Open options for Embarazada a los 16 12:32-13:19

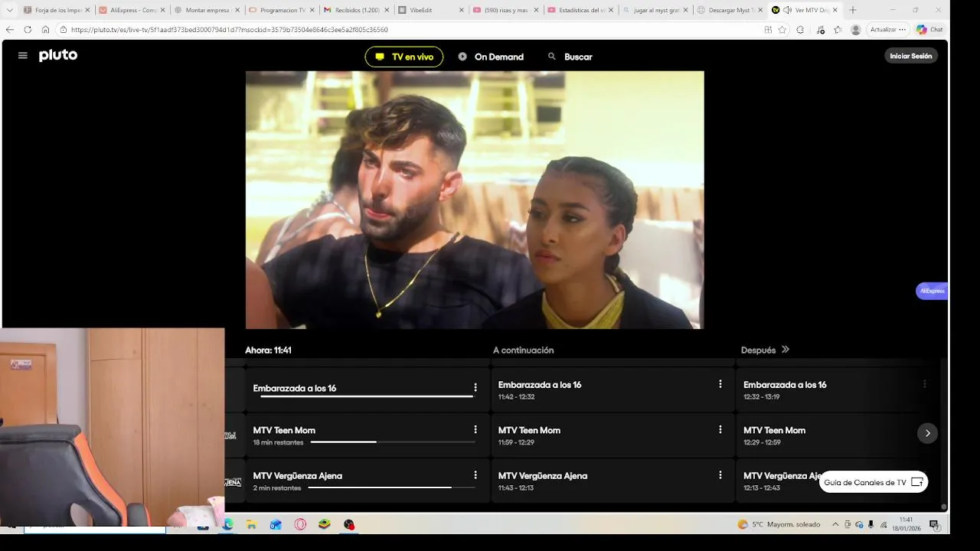click(924, 384)
